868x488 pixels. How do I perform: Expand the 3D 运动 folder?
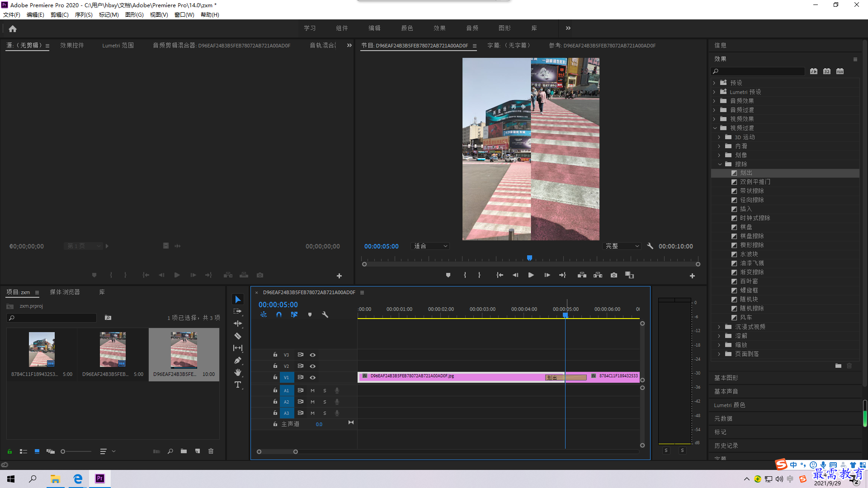[719, 137]
